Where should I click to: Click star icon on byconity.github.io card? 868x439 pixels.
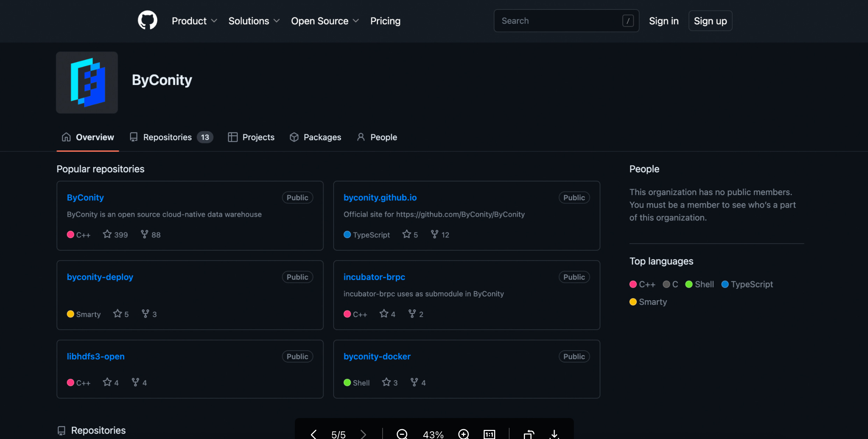[406, 234]
